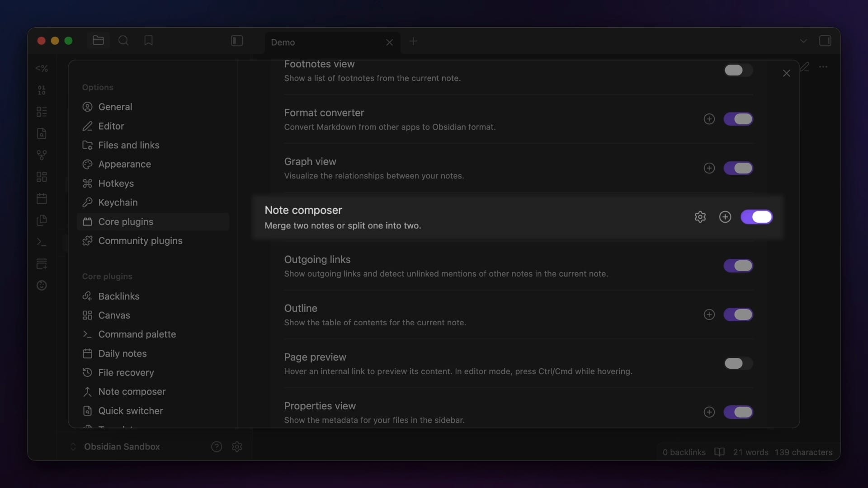Disable the Note composer toggle
Viewport: 868px width, 488px height.
[756, 217]
